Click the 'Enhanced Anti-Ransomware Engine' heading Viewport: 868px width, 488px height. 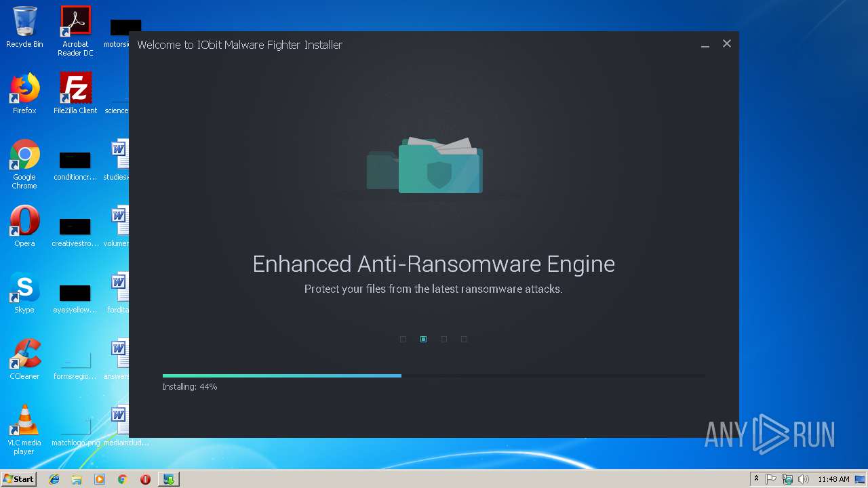(x=433, y=264)
